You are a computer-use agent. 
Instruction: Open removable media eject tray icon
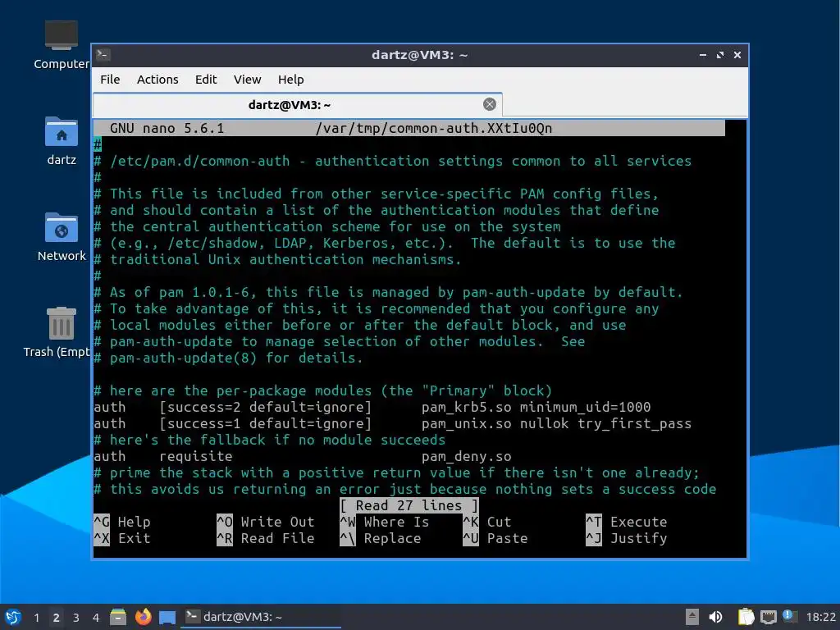point(692,617)
